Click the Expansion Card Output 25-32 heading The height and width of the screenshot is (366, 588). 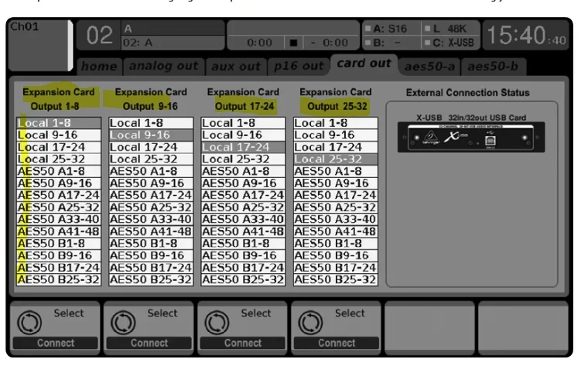pyautogui.click(x=336, y=99)
